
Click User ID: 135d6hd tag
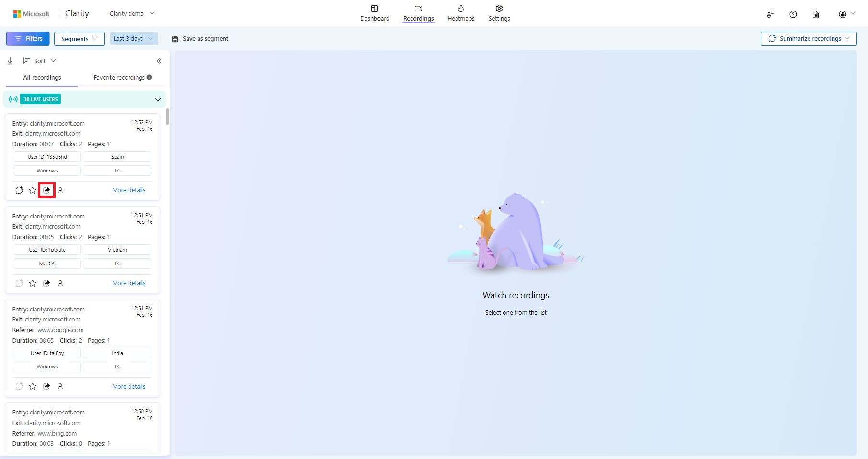pos(47,157)
